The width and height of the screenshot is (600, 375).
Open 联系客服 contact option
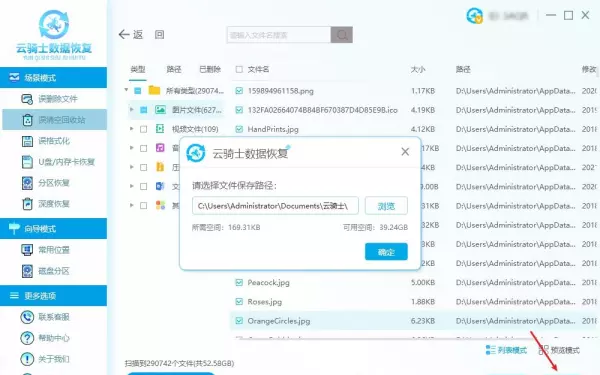point(45,317)
